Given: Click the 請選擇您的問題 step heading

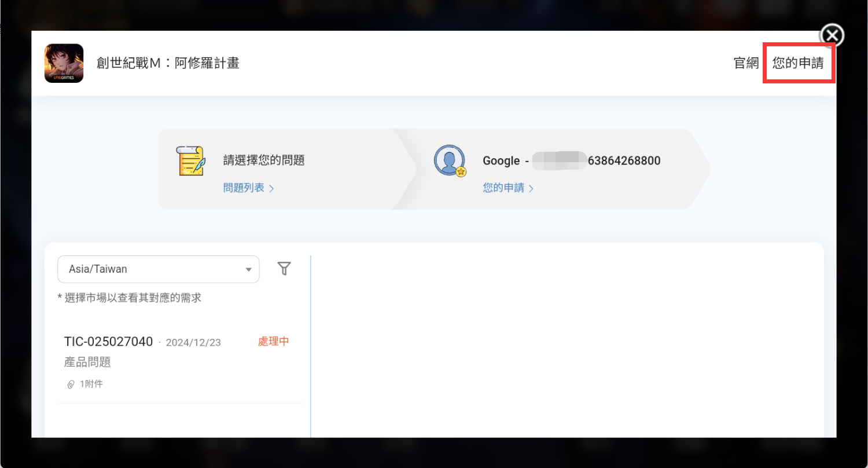Looking at the screenshot, I should pos(264,160).
